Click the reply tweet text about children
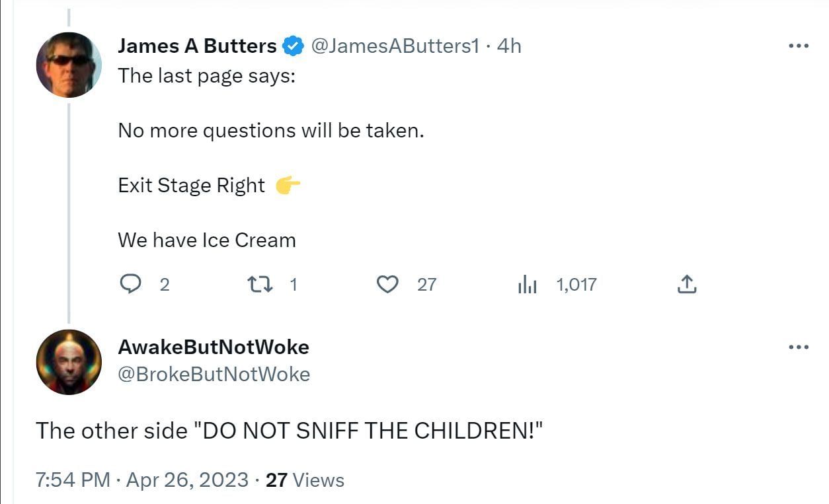Viewport: 829px width, 504px height. 290,431
